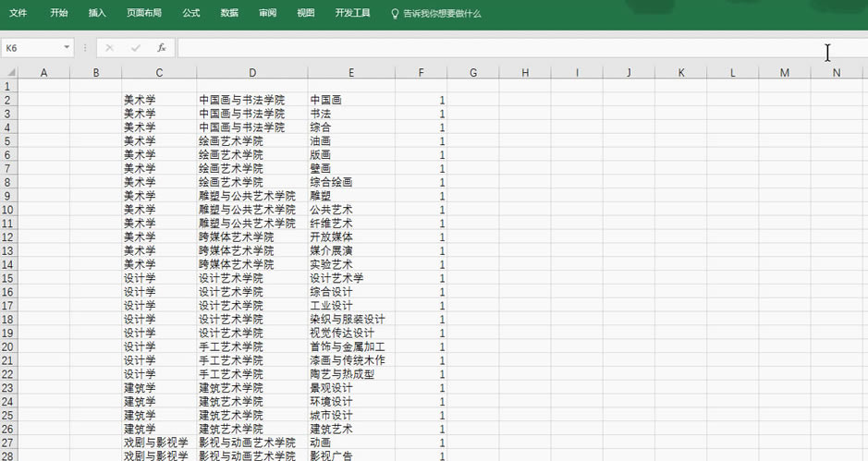Click cell containing 中国画与书法学院 in row 2
868x461 pixels.
click(242, 100)
